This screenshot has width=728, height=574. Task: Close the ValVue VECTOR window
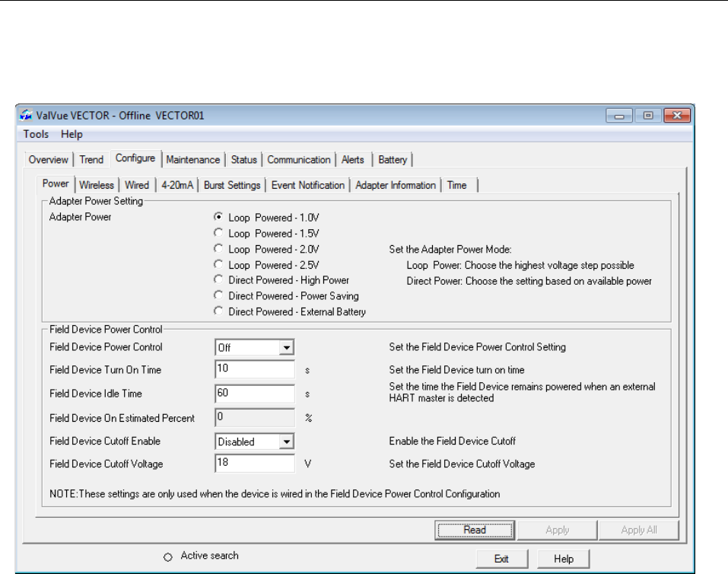pyautogui.click(x=677, y=116)
